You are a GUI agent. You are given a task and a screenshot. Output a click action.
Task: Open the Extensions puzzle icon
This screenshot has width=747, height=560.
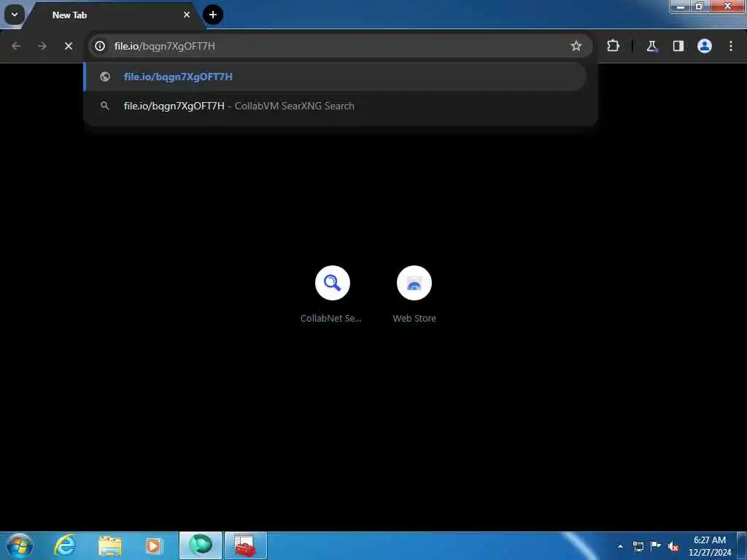(x=613, y=46)
